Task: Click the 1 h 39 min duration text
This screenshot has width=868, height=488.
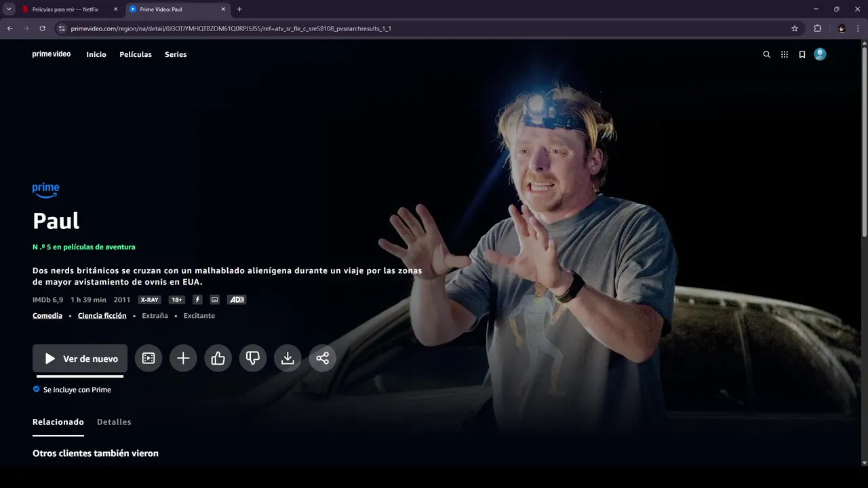Action: point(89,300)
